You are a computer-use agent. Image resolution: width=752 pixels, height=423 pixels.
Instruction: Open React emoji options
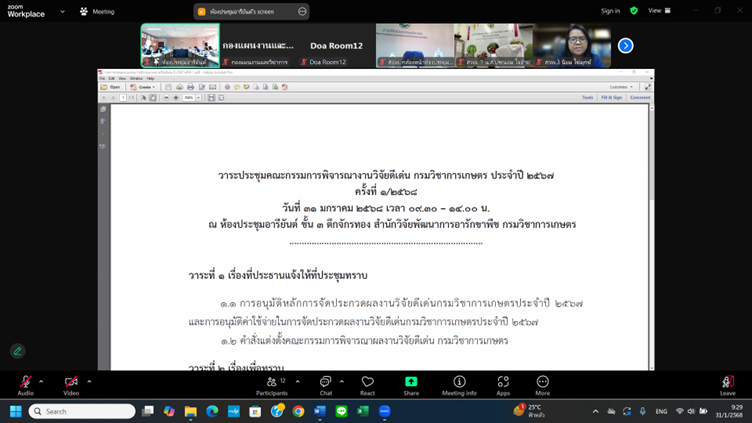tap(367, 385)
